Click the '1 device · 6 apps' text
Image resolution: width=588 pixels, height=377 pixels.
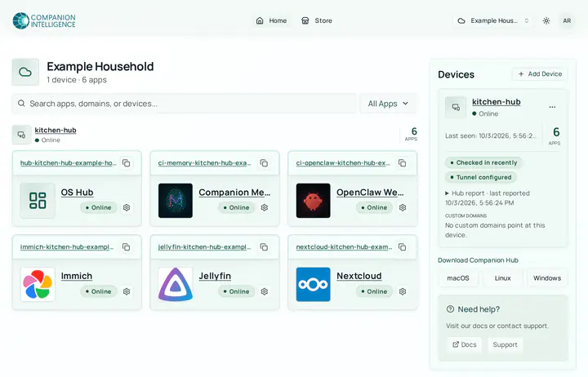click(77, 80)
